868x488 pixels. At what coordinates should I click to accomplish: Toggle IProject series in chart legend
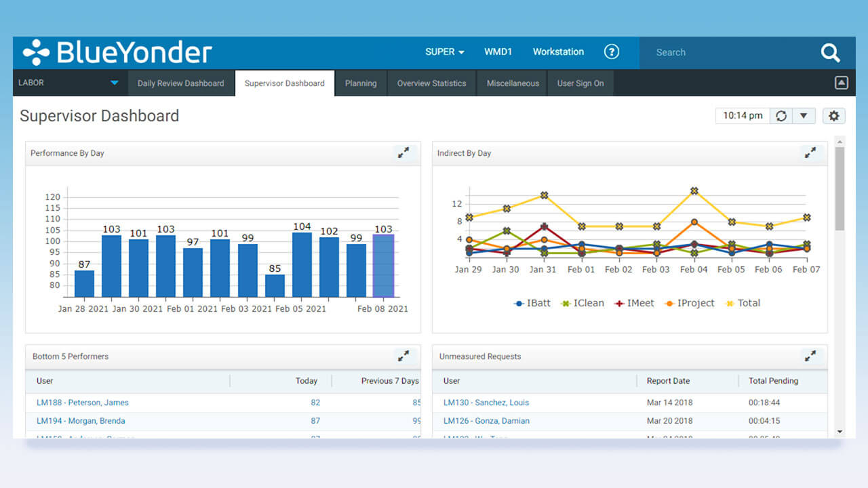coord(689,303)
